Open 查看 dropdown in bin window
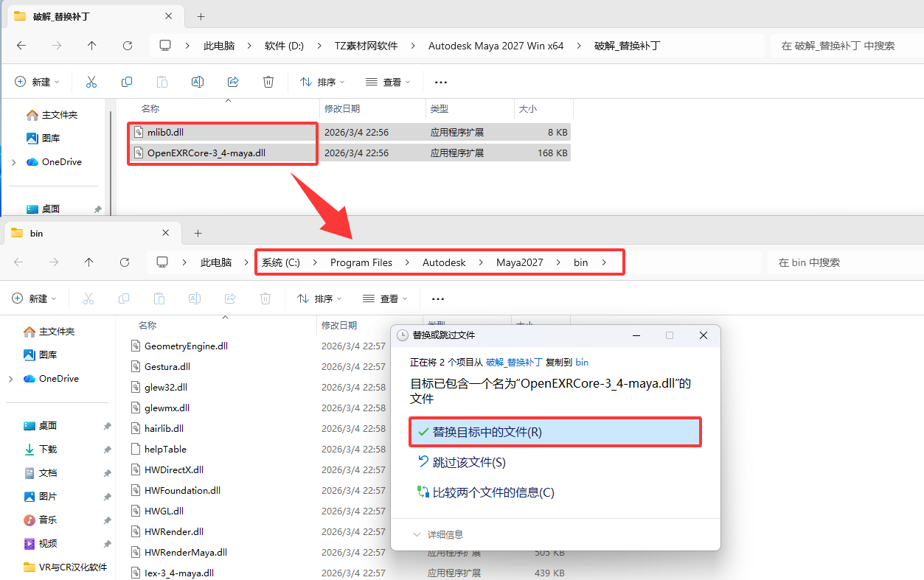This screenshot has height=580, width=924. (x=385, y=298)
